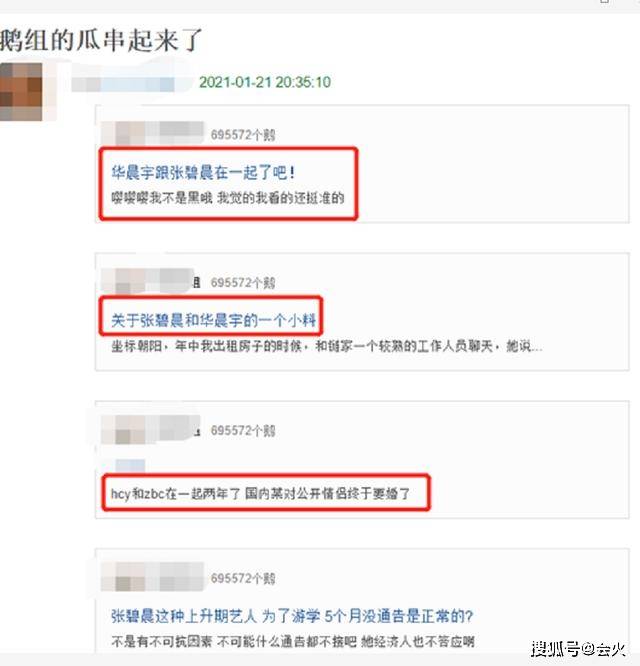Open the post title 鹅组的瓜串起来了
This screenshot has height=666, width=640.
pyautogui.click(x=101, y=40)
